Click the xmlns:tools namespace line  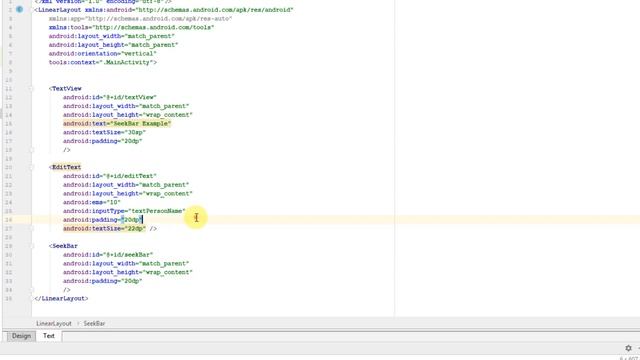(x=131, y=27)
